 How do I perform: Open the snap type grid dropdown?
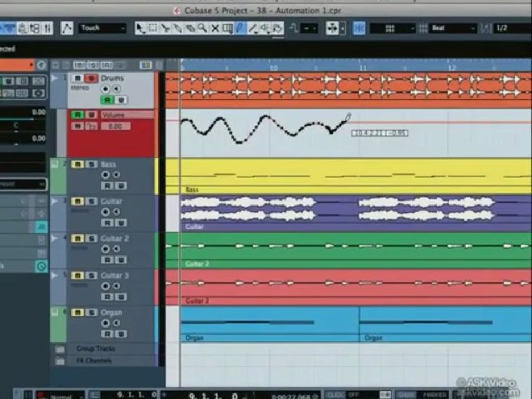pos(392,28)
